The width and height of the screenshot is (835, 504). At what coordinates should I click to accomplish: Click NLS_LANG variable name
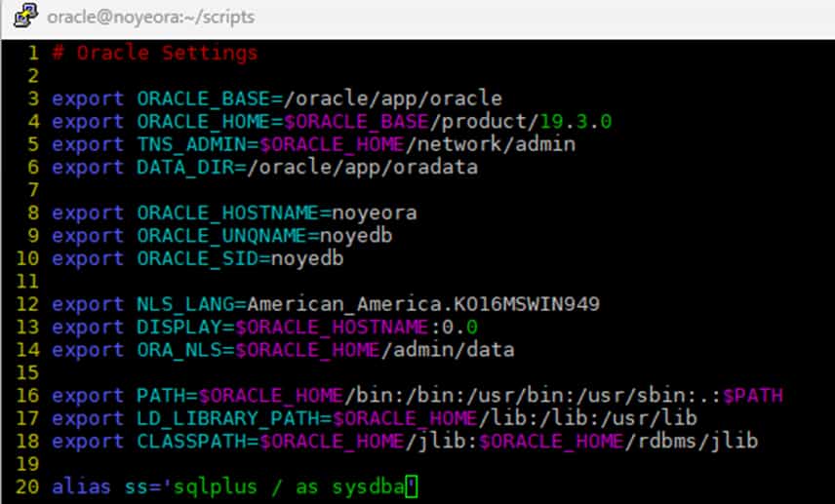(185, 304)
